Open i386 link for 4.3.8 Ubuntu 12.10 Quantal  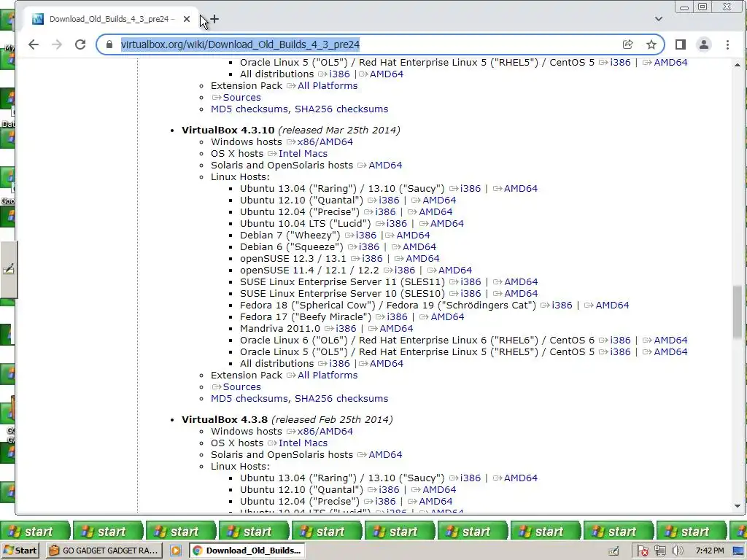390,490
